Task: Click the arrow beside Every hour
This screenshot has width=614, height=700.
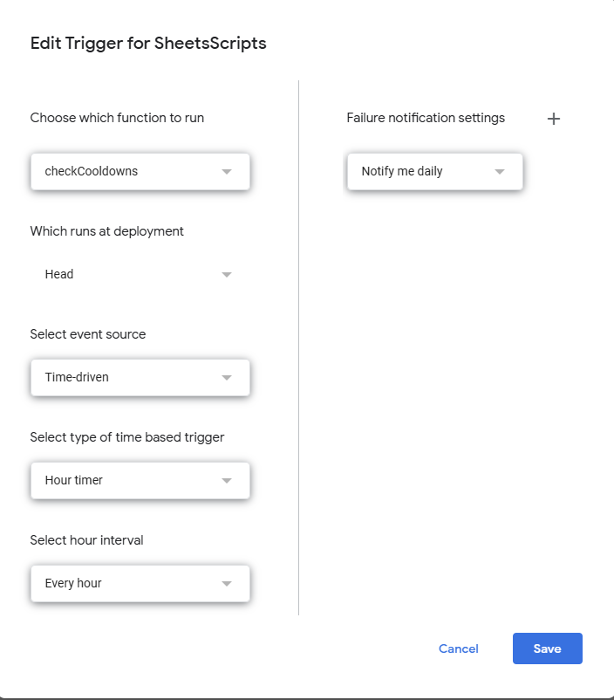Action: point(227,584)
